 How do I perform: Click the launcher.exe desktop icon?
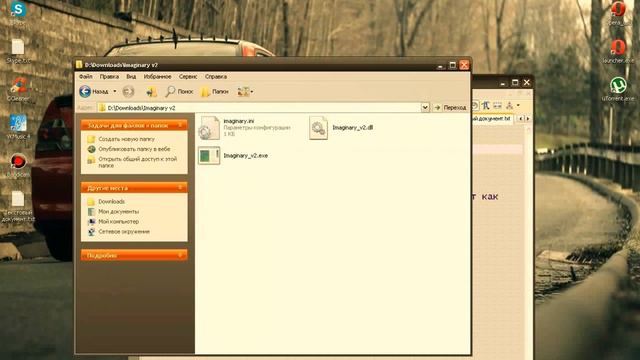(618, 48)
